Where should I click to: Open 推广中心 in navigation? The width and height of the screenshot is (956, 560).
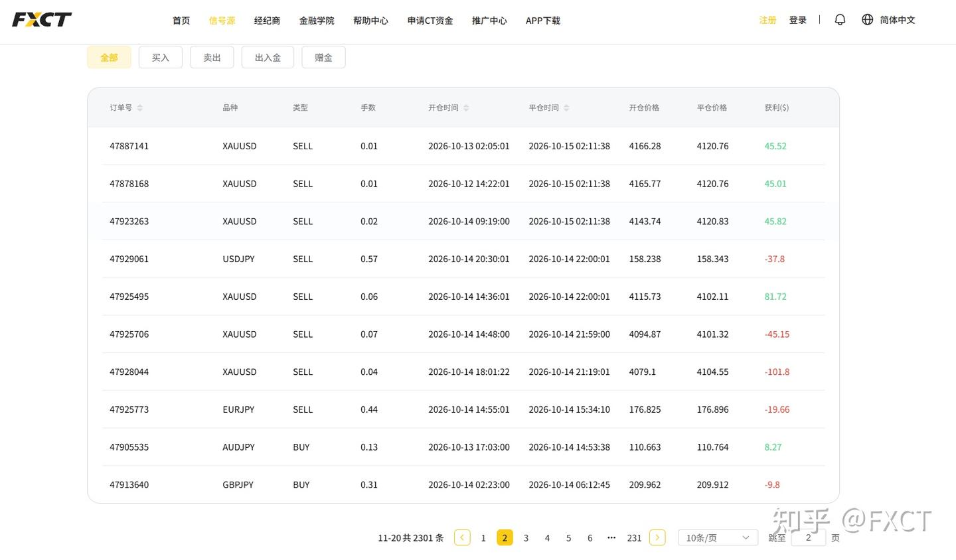pos(489,21)
